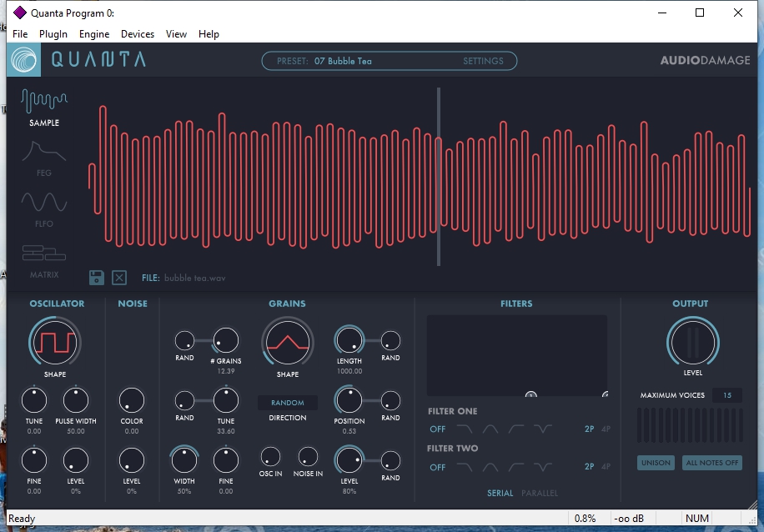Click the grains LEVEL 80% knob

[349, 460]
